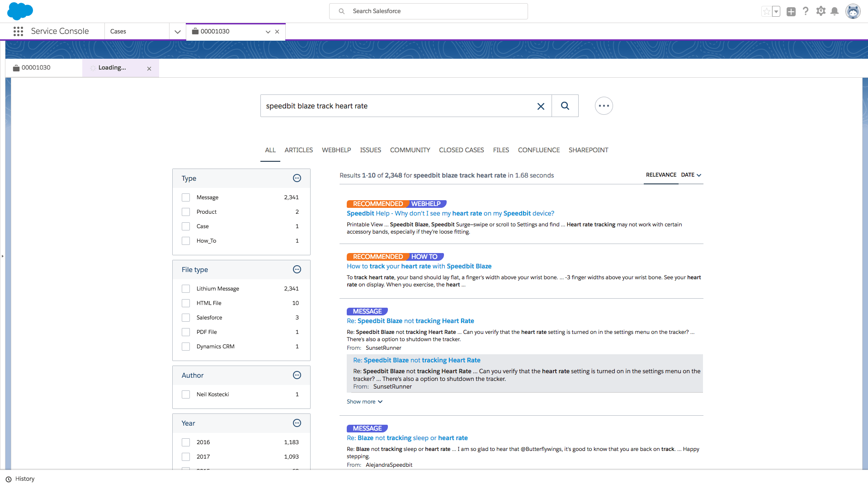Image resolution: width=868 pixels, height=488 pixels.
Task: Check the Salesforce file type filter
Action: coord(186,318)
